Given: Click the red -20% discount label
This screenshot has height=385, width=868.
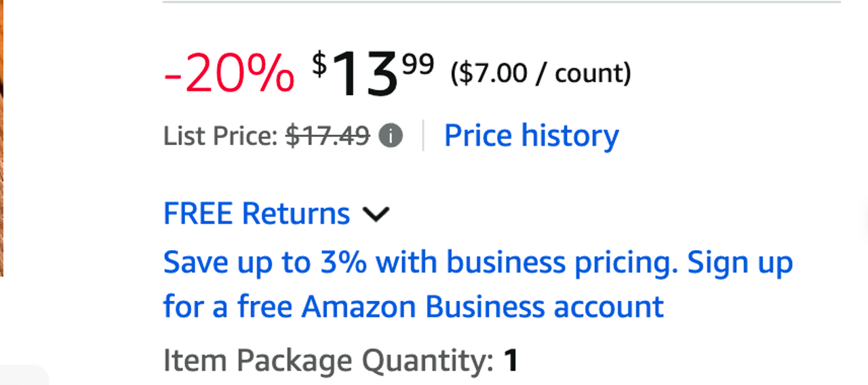Looking at the screenshot, I should 229,74.
